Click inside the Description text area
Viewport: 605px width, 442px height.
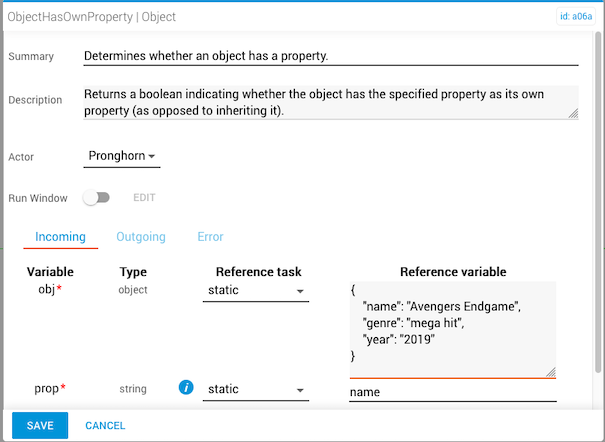[330, 102]
